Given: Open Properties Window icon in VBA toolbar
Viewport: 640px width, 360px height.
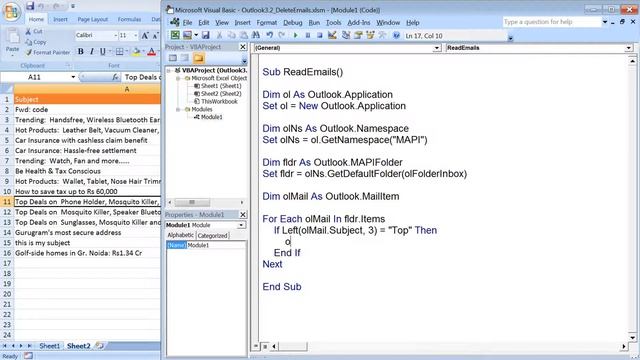Looking at the screenshot, I should [x=358, y=36].
